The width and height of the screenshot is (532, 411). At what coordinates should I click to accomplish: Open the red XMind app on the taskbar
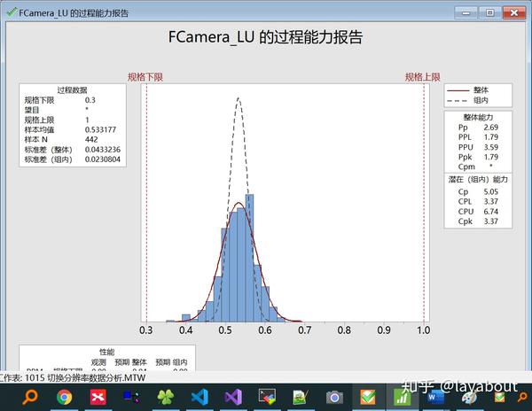coord(98,397)
